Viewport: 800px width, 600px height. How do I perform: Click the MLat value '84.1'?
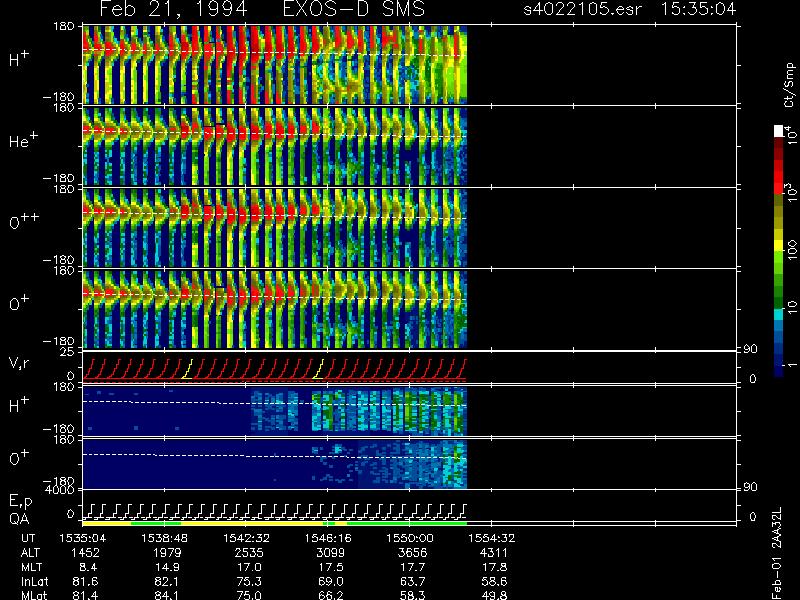pos(167,595)
